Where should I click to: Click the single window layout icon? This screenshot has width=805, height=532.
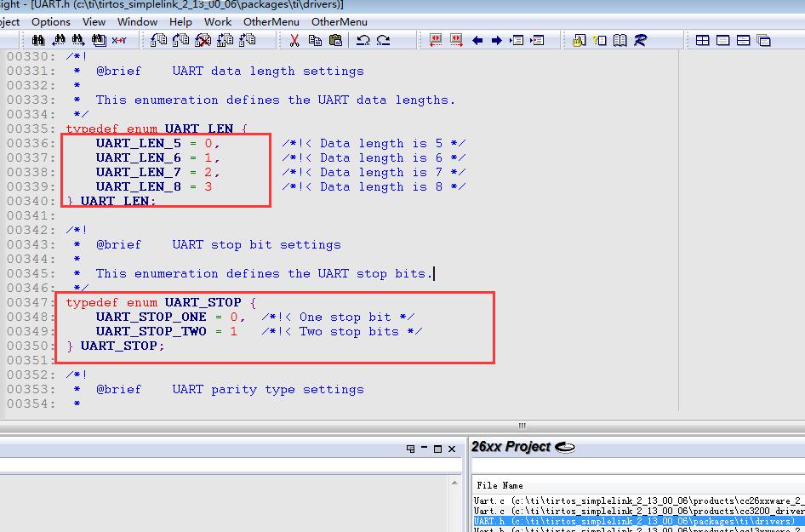[722, 40]
